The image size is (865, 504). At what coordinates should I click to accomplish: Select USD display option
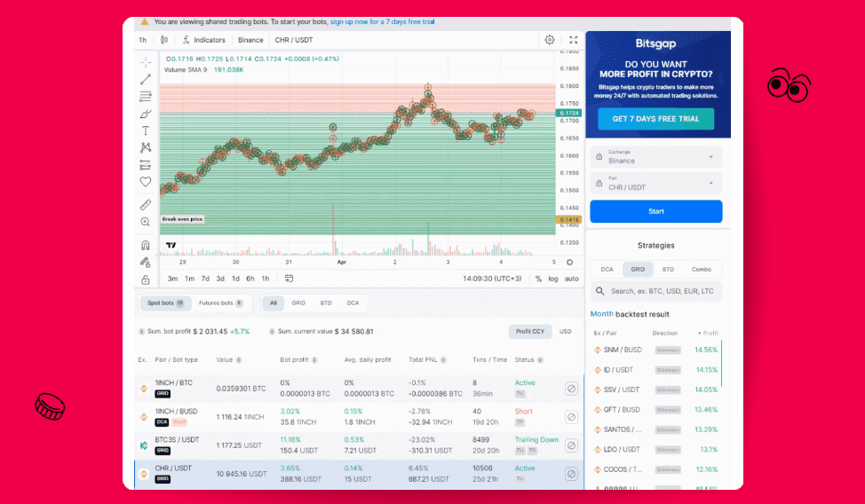click(x=566, y=331)
